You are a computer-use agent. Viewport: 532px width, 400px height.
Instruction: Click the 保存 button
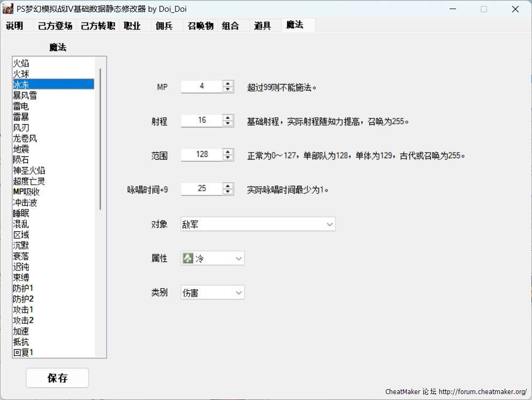pyautogui.click(x=57, y=378)
